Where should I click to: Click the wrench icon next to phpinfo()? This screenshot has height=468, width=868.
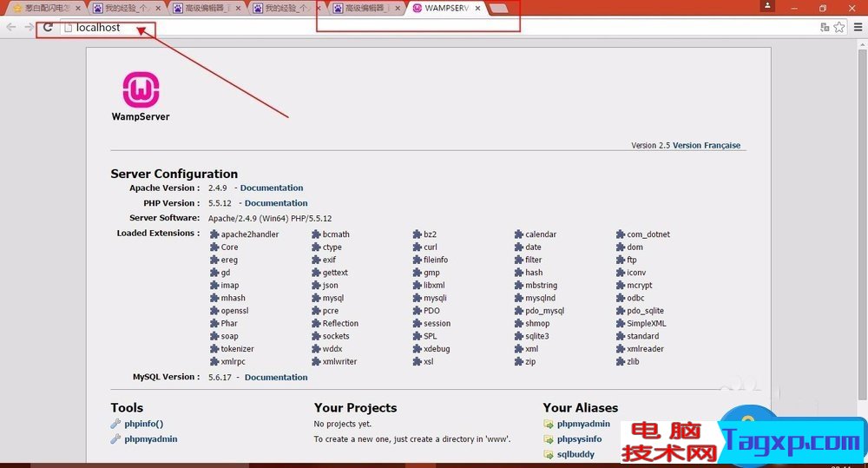tap(115, 424)
